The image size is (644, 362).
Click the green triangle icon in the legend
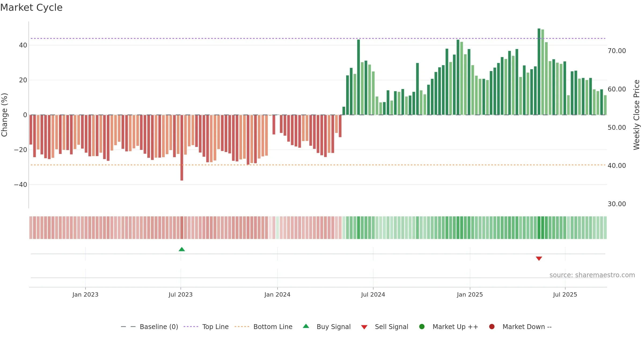pyautogui.click(x=306, y=326)
